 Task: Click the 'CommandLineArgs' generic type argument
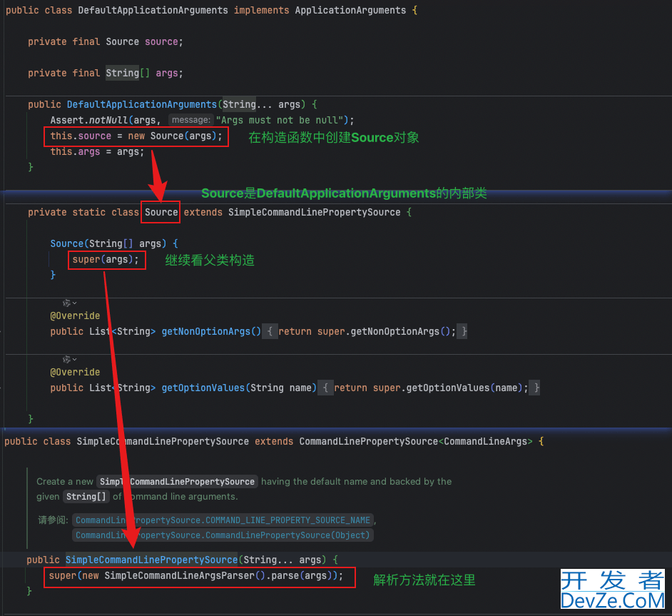pyautogui.click(x=486, y=442)
